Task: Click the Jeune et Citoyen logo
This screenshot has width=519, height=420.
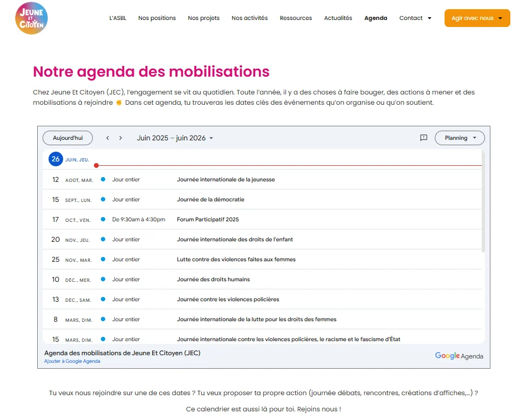Action: (31, 18)
